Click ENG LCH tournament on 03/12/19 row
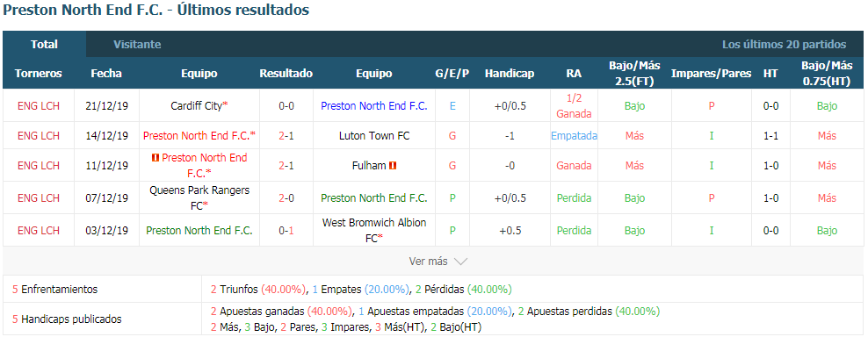Viewport: 868px width, 337px height. coord(38,231)
